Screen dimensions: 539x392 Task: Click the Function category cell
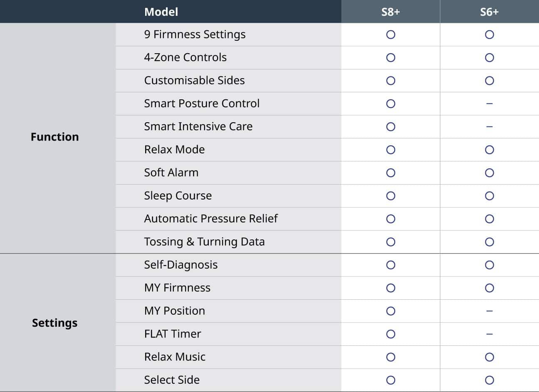pos(55,137)
